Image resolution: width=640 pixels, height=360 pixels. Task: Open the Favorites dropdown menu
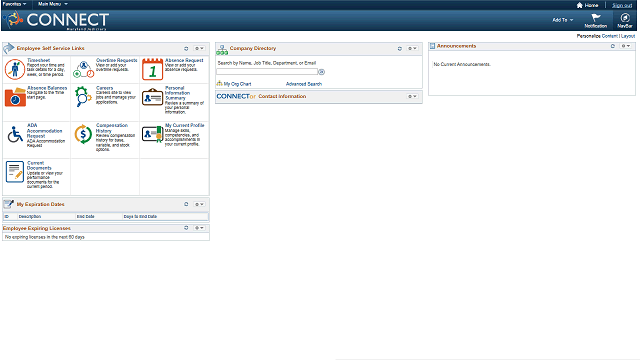pyautogui.click(x=14, y=4)
